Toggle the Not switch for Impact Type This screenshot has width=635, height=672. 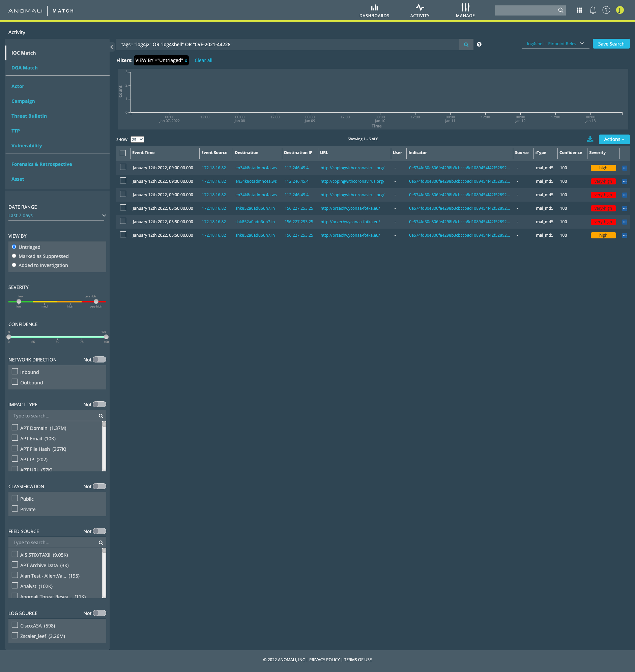tap(99, 404)
